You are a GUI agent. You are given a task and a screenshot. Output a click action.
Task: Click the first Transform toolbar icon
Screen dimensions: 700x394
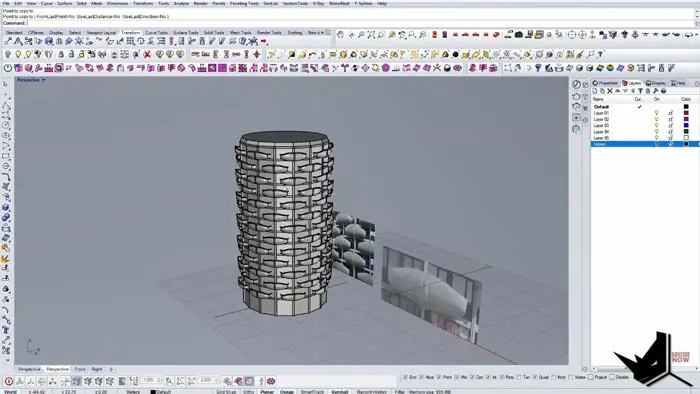tap(8, 41)
